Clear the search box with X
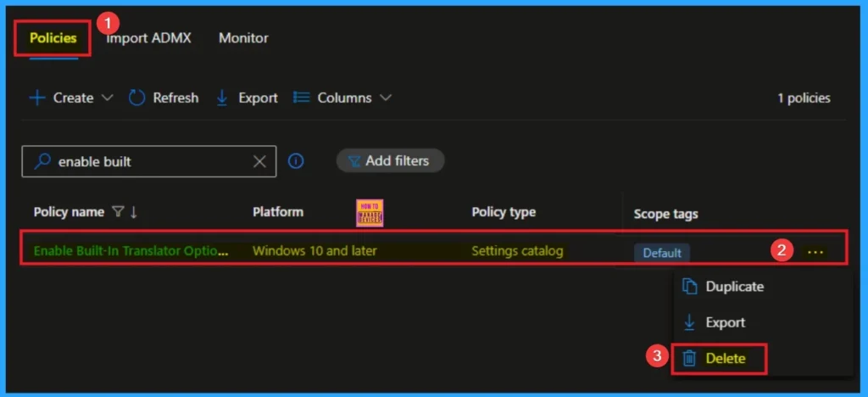868x397 pixels. (259, 162)
